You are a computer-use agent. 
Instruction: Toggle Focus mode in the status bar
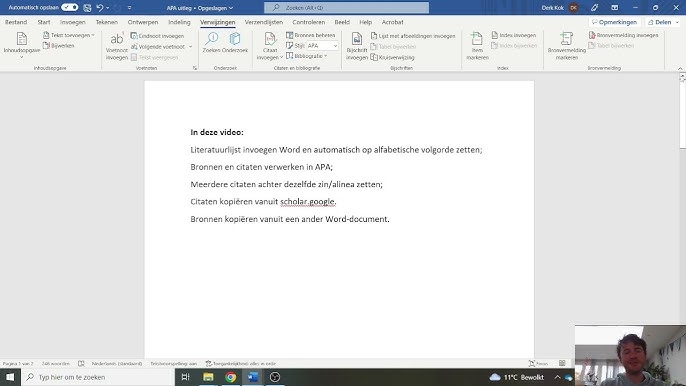tap(539, 363)
